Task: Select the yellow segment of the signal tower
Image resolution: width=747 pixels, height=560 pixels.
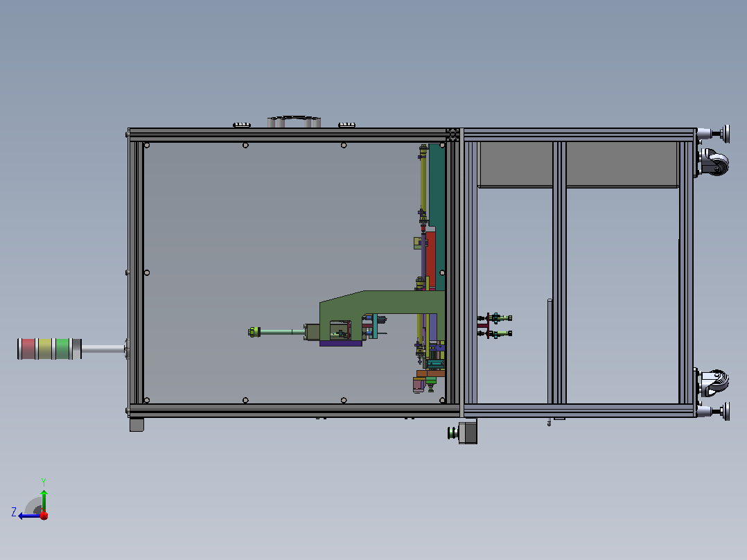Action: point(46,349)
